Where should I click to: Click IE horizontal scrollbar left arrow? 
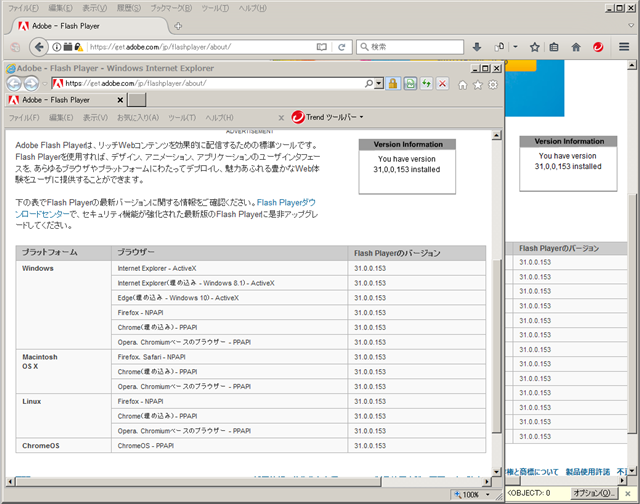click(10, 482)
